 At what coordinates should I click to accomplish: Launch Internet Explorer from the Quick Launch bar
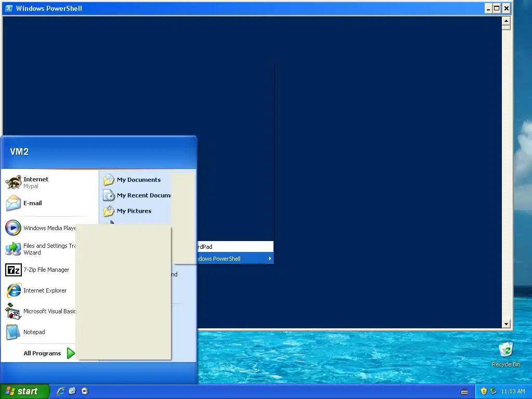pos(61,391)
